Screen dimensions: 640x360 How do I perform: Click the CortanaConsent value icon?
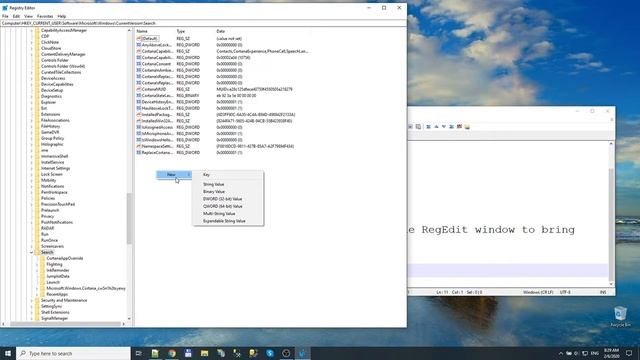[x=139, y=64]
